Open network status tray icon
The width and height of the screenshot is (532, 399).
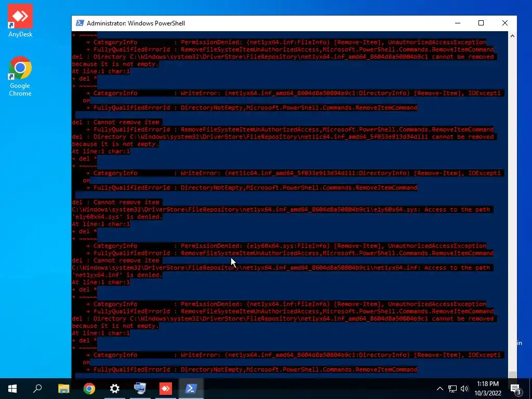tap(453, 389)
